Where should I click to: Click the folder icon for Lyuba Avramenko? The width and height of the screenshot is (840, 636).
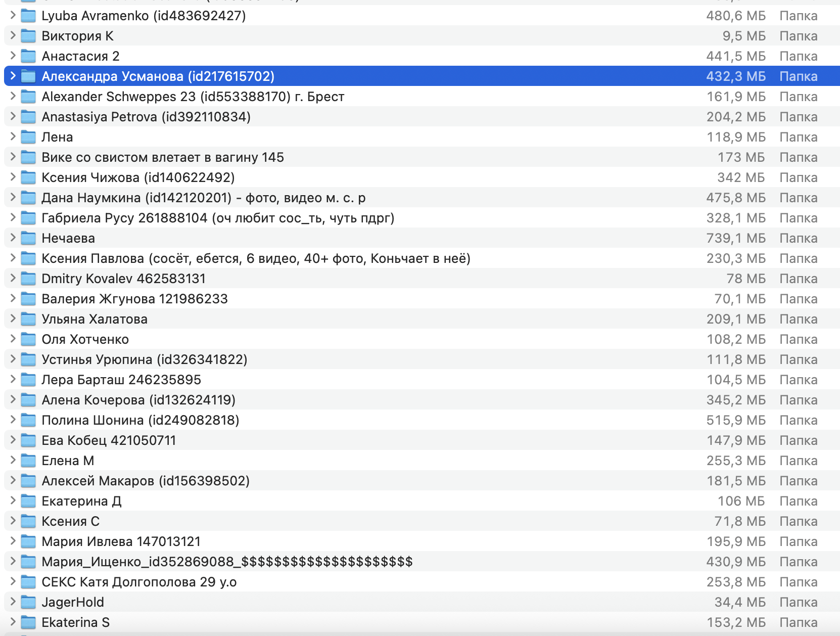28,16
